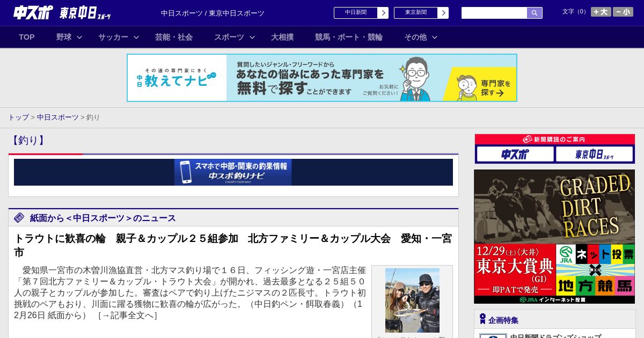Open the 教えてナビ expert banner ad

(322, 78)
